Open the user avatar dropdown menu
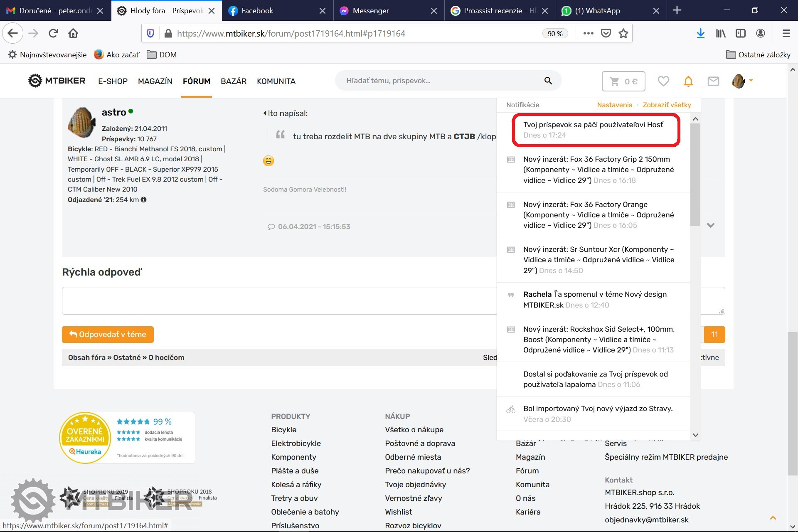 (x=742, y=81)
